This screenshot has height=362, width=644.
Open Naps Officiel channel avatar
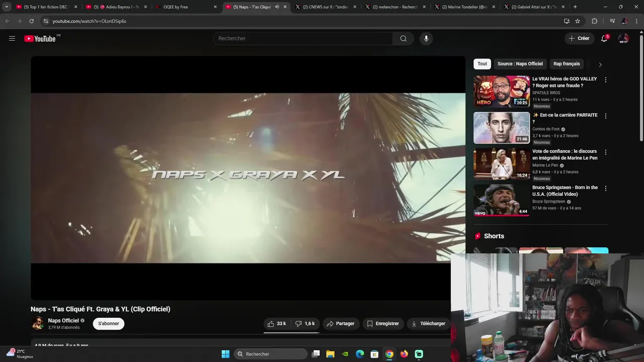click(38, 323)
